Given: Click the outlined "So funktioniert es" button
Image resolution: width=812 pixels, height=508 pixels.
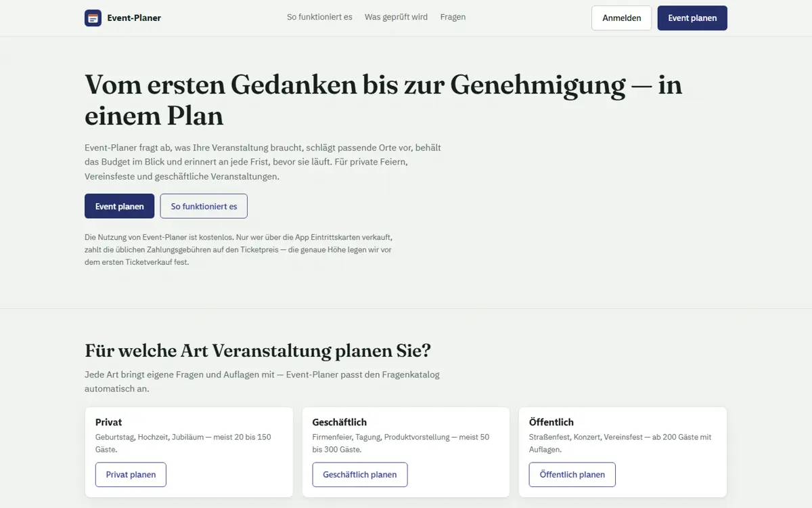Looking at the screenshot, I should (x=204, y=206).
